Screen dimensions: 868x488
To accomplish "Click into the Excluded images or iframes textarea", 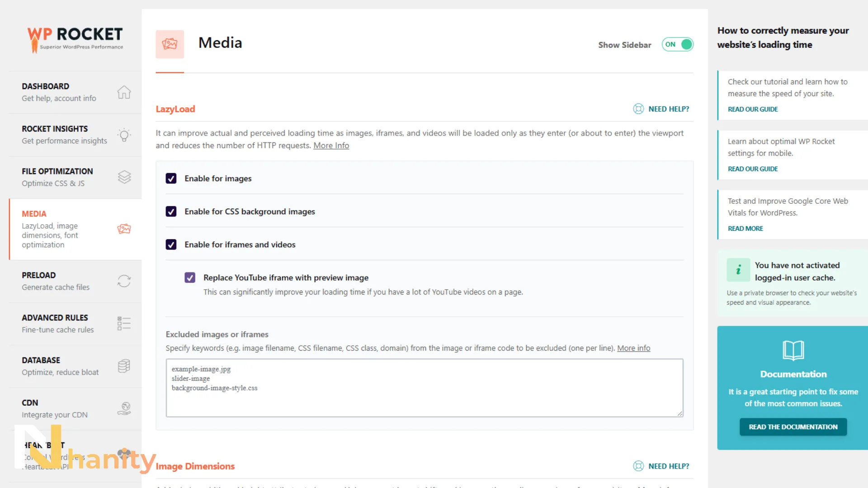I will [x=425, y=388].
